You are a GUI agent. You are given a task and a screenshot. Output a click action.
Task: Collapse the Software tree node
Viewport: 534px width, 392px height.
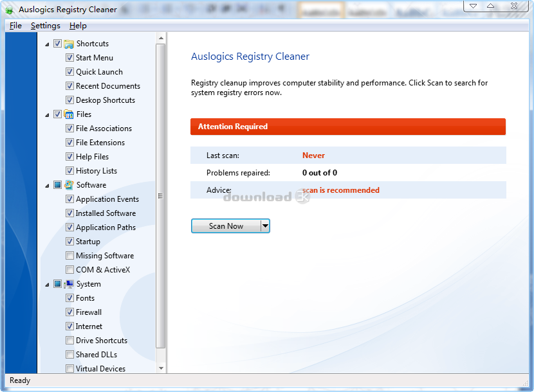coord(47,186)
